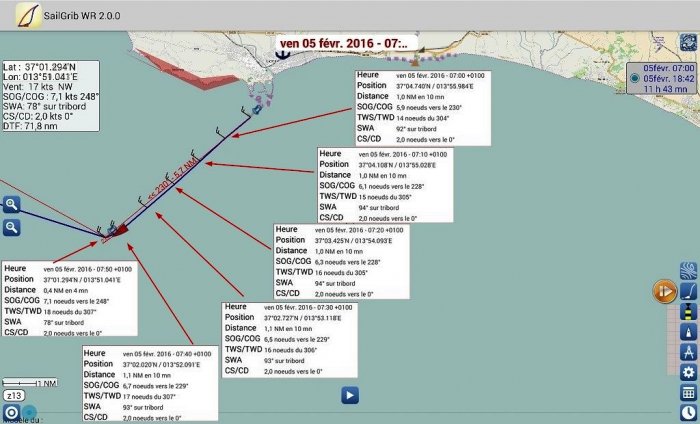
Task: Select the 05févr. 18:42 time radio button
Action: coord(636,78)
